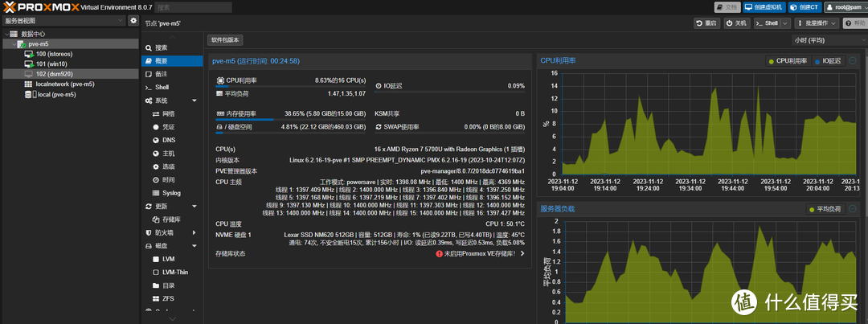Open the 批量操作 dropdown

pos(817,23)
